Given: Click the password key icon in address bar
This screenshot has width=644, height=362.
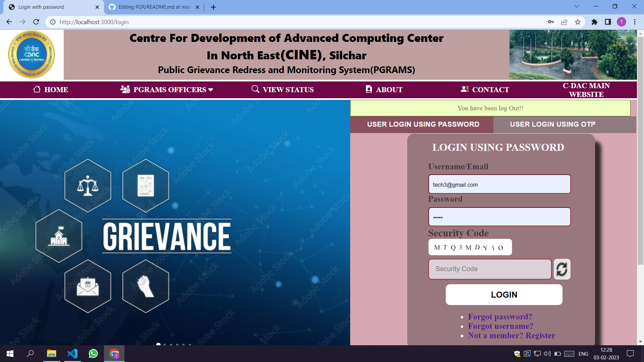Looking at the screenshot, I should (551, 22).
